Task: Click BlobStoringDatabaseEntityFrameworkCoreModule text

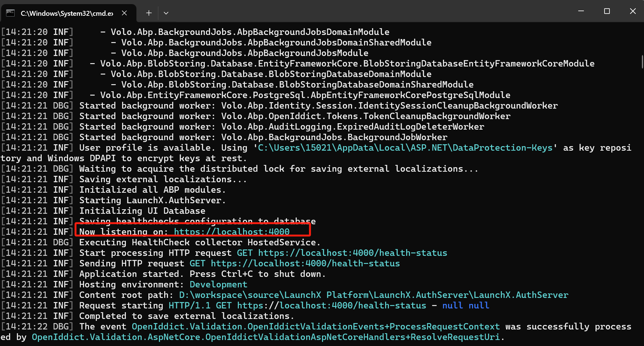Action: (479, 63)
